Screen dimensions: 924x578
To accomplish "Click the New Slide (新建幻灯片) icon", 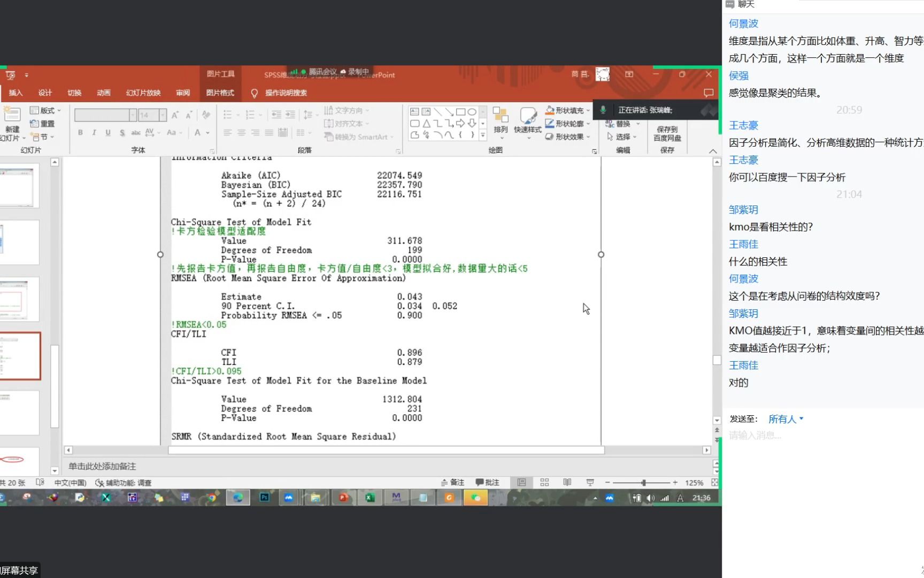I will click(x=12, y=115).
